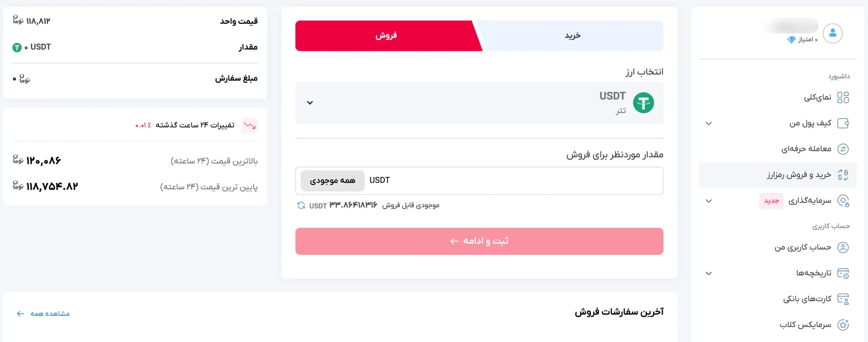Viewport: 868px width, 342px height.
Task: Expand the کیف پول من section chevron
Action: [709, 123]
